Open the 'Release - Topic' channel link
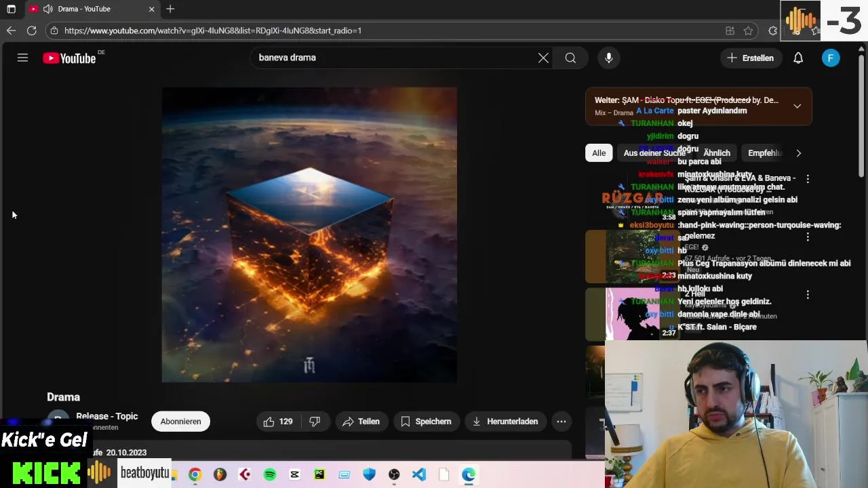 pyautogui.click(x=106, y=417)
